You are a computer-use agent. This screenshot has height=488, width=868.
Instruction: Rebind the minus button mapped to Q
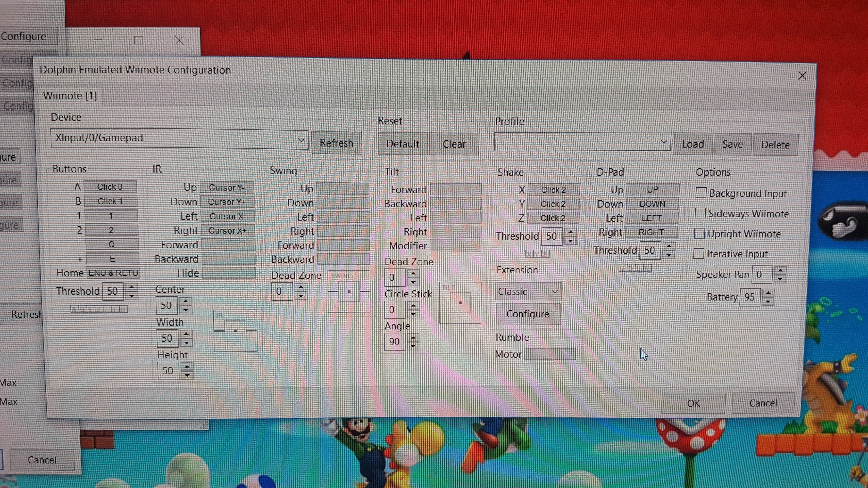(x=112, y=244)
